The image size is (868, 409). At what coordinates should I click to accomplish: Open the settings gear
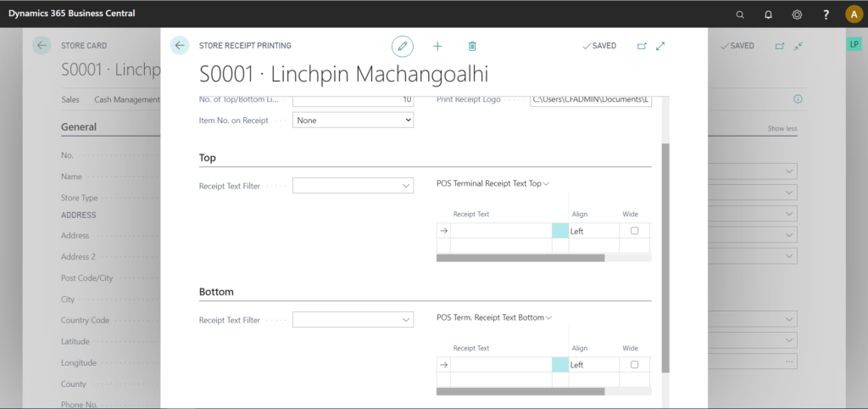click(797, 14)
